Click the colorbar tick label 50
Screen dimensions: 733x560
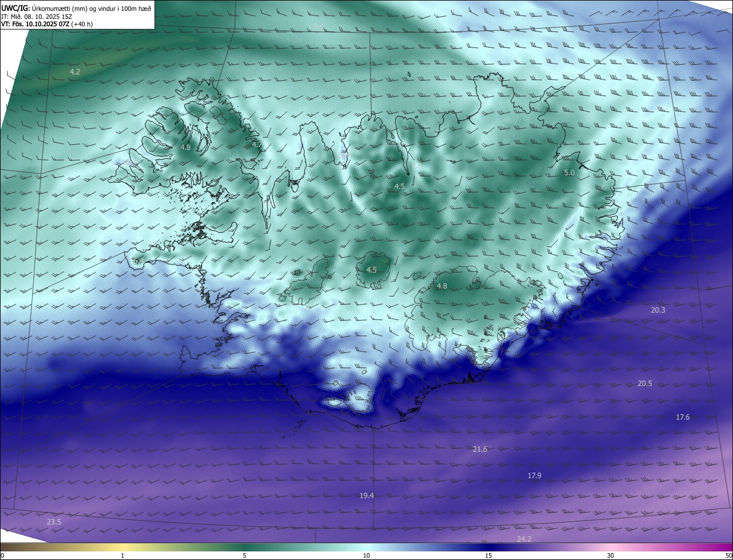point(728,555)
